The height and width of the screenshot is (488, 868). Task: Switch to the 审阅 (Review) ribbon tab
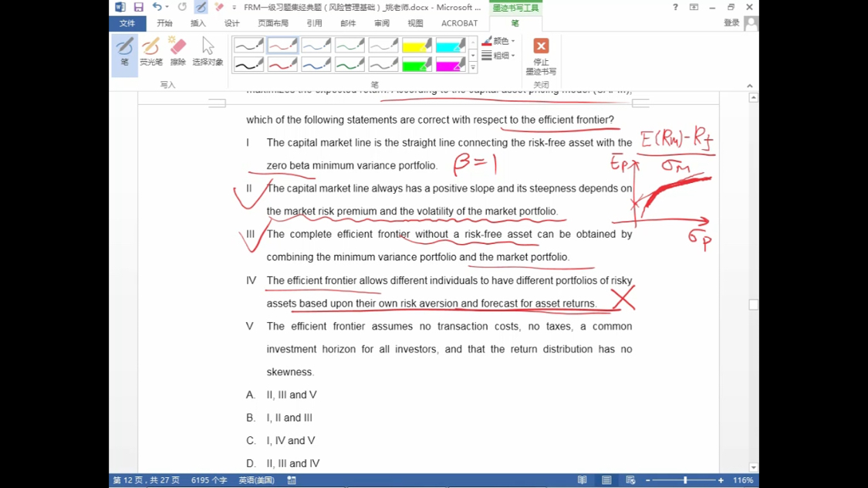tap(382, 23)
